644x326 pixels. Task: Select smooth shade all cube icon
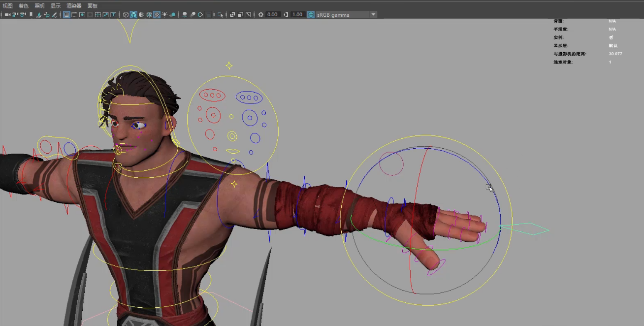point(133,15)
